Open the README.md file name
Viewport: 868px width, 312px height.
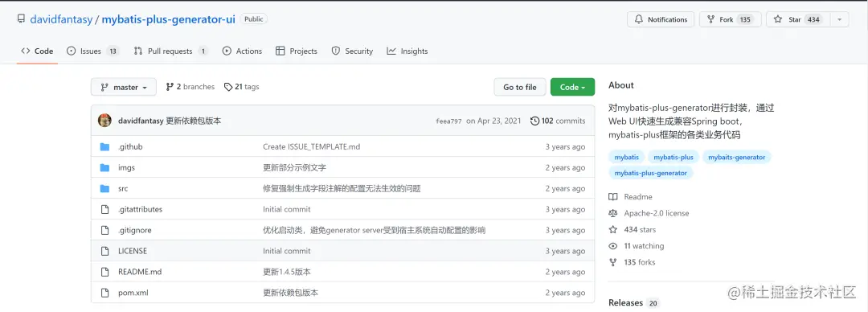(140, 272)
